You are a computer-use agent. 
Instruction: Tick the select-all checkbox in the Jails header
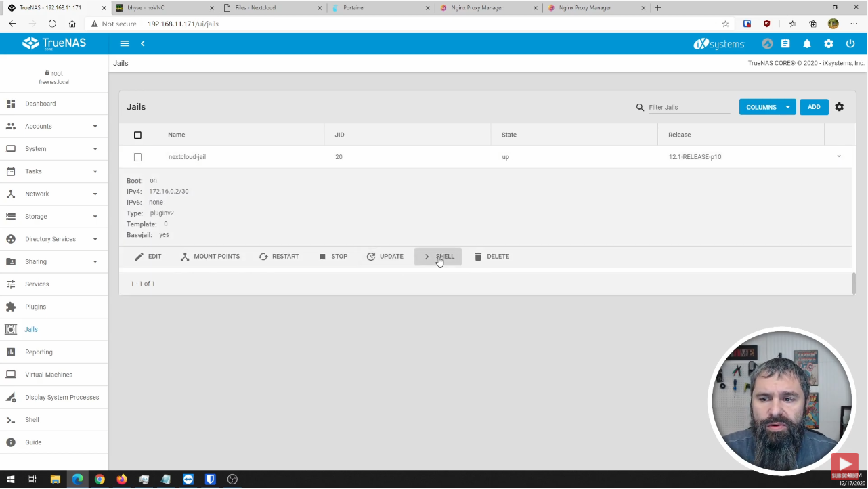tap(137, 135)
